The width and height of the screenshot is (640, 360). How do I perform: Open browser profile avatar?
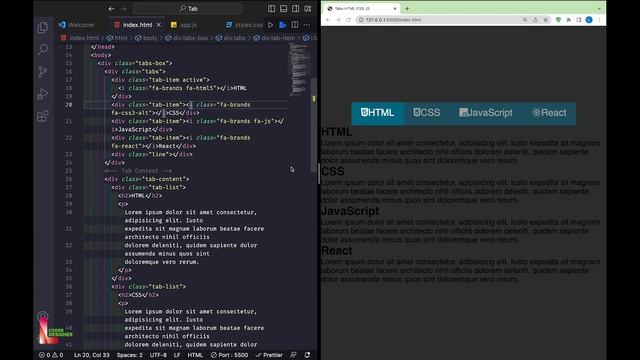coord(589,20)
